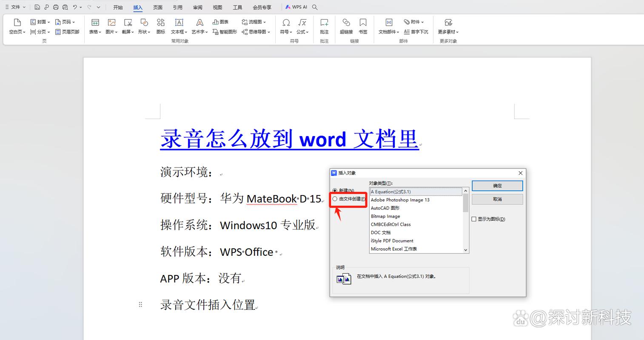Image resolution: width=644 pixels, height=340 pixels.
Task: Switch to the 审阅 ribbon tab
Action: [198, 7]
